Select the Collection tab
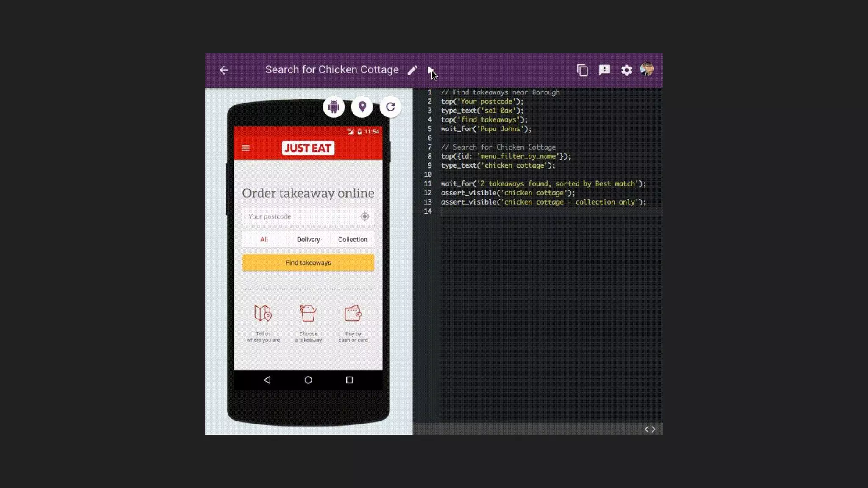This screenshot has height=488, width=868. [353, 240]
